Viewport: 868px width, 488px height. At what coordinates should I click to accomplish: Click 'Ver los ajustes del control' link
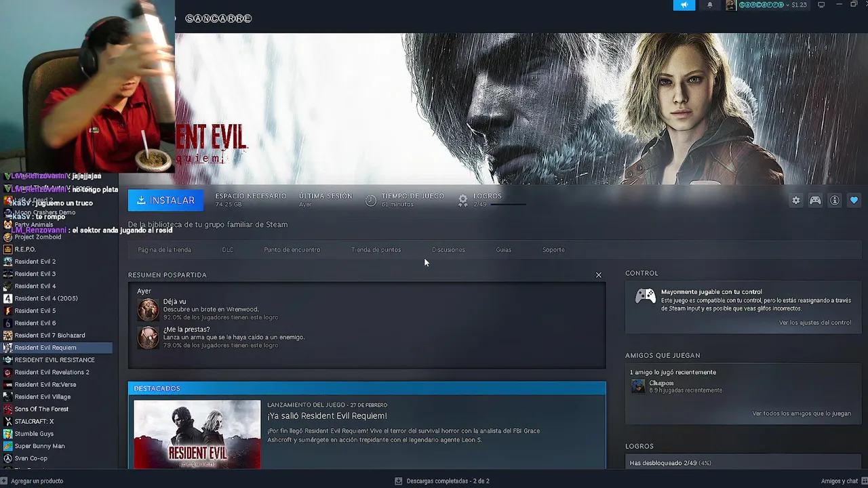click(815, 323)
